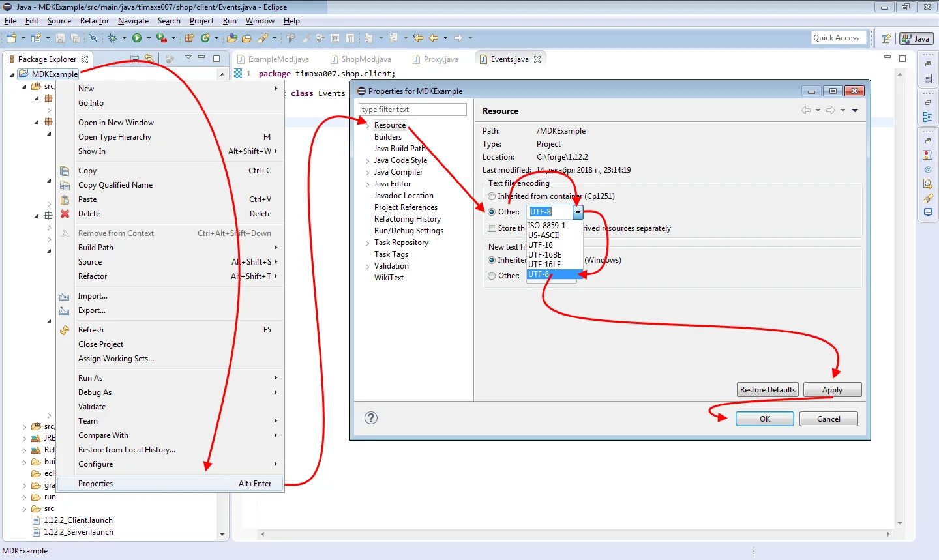This screenshot has height=560, width=939.
Task: Click the Apply button
Action: [x=833, y=390]
